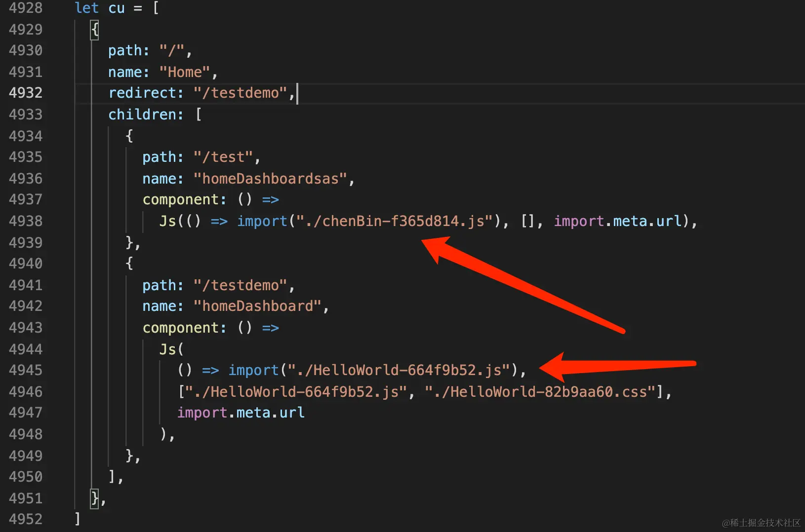Click the "component" key on line 4937
Image resolution: width=805 pixels, height=532 pixels.
181,199
